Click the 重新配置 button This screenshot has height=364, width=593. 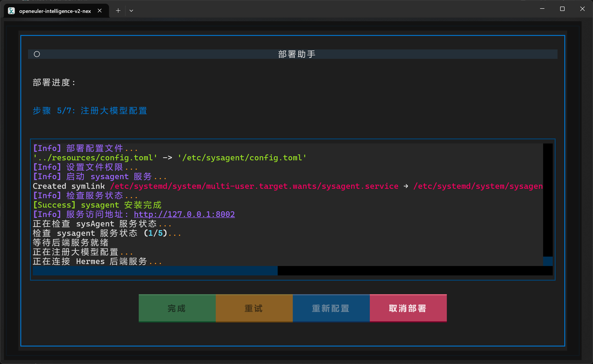point(331,308)
